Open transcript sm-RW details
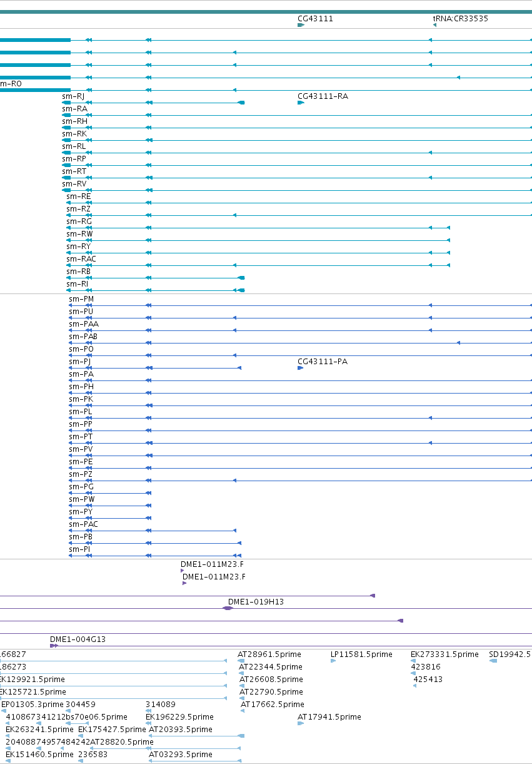This screenshot has width=532, height=764. (x=79, y=234)
